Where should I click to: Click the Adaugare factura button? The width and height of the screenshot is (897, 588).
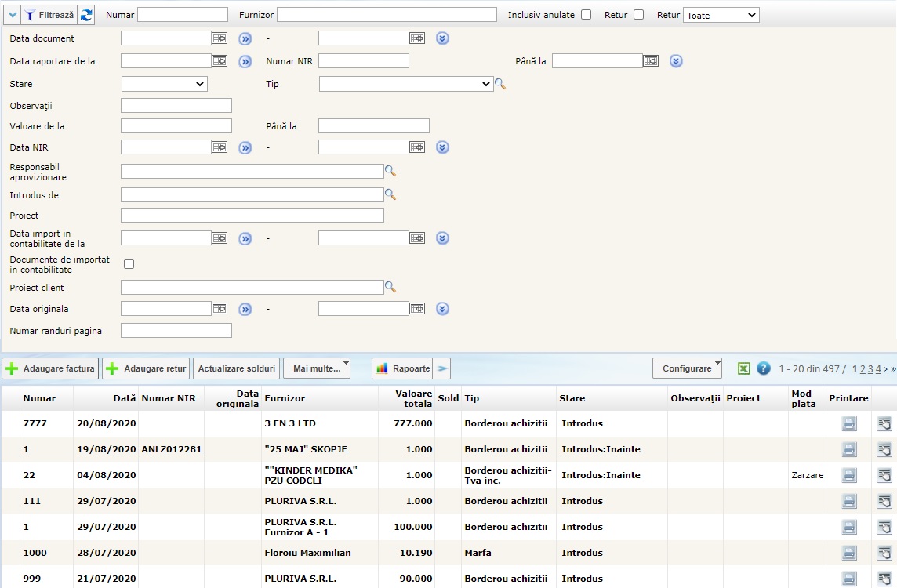pos(51,368)
